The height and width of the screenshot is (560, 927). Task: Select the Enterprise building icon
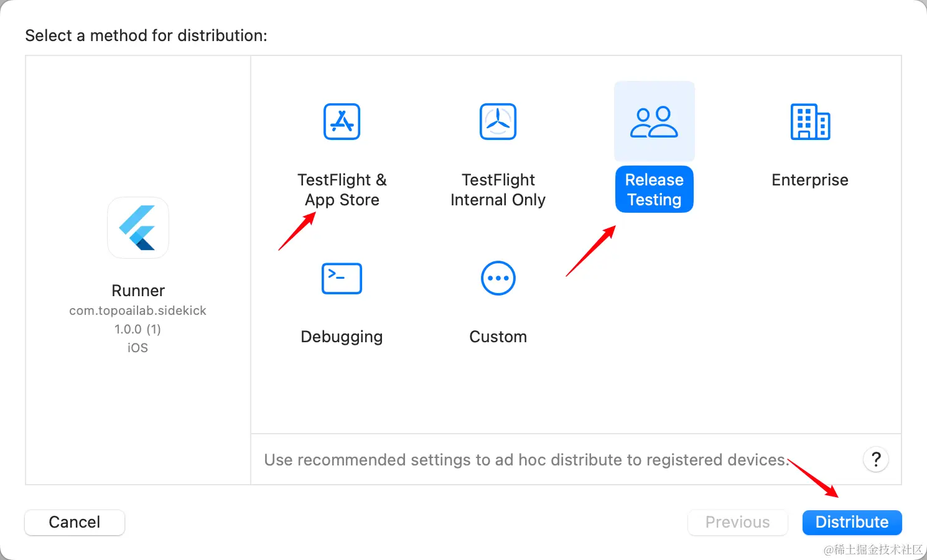(x=810, y=121)
